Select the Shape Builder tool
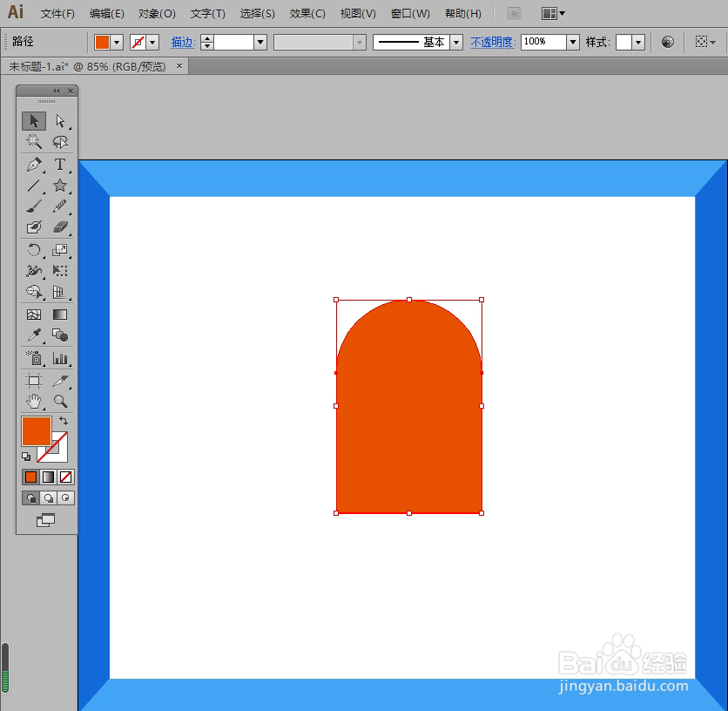The image size is (728, 711). click(x=34, y=292)
